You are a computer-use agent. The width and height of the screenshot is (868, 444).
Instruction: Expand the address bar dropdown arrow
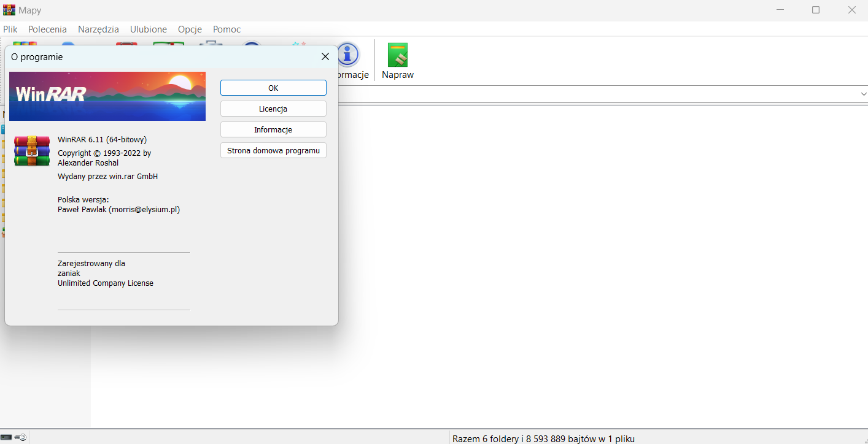(x=863, y=94)
